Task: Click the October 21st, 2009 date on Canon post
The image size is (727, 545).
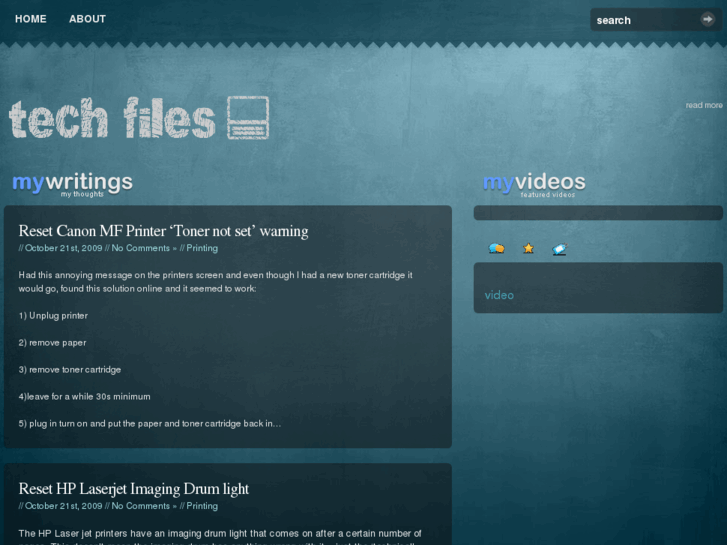Action: pyautogui.click(x=64, y=248)
